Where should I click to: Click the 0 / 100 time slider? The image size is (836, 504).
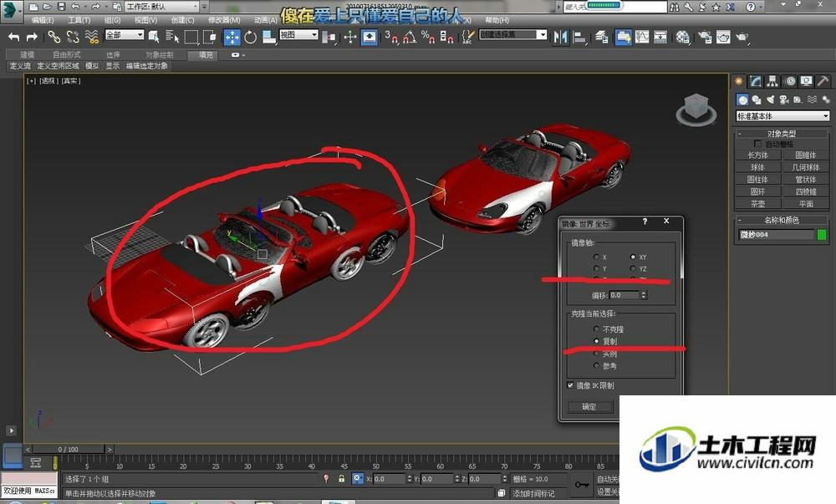68,449
